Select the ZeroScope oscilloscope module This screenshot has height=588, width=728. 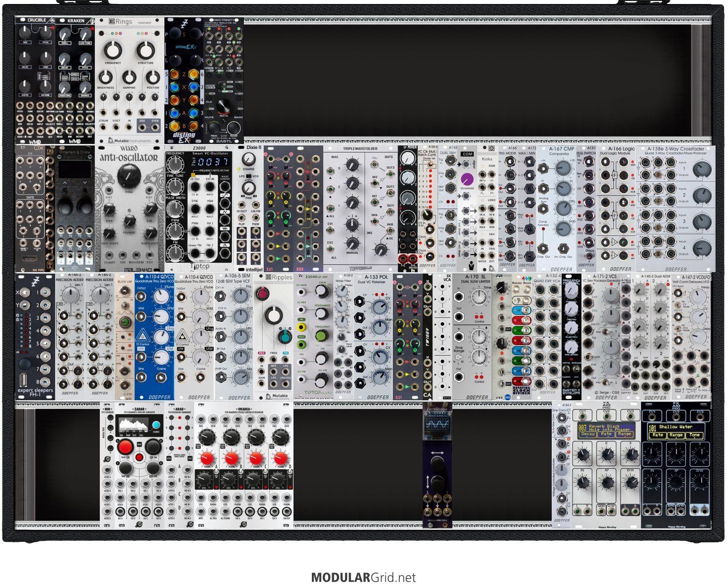[x=437, y=464]
